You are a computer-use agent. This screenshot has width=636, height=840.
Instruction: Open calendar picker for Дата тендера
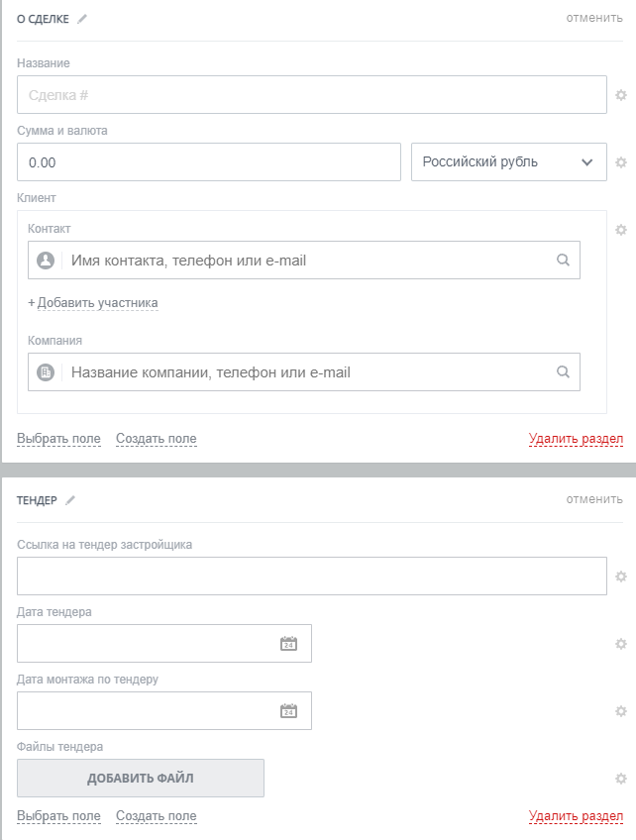point(288,644)
